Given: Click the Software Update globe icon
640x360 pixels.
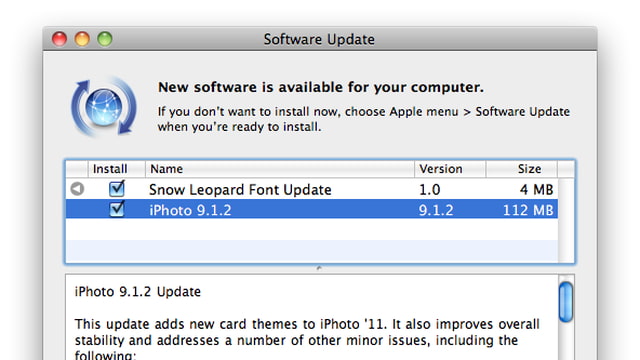Looking at the screenshot, I should (104, 107).
